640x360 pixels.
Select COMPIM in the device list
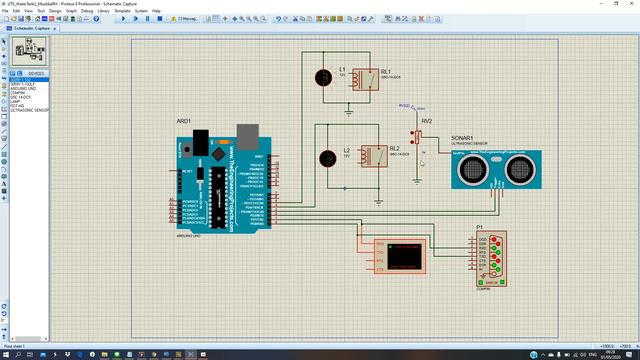pyautogui.click(x=18, y=93)
